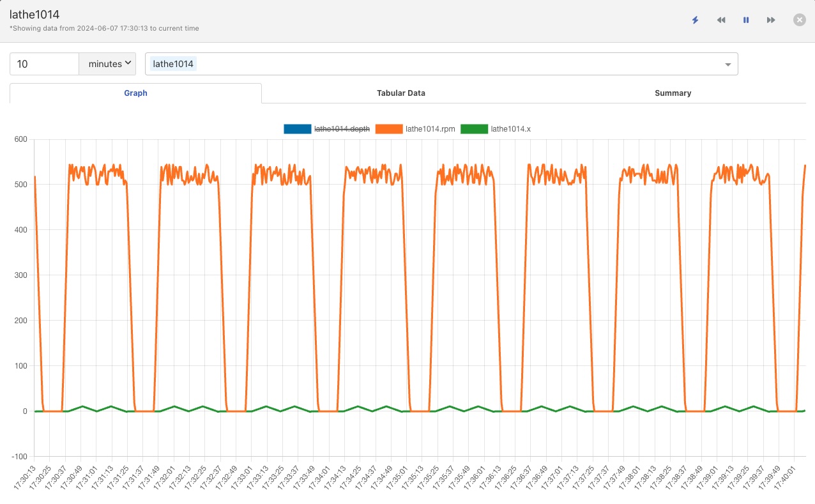Select the Graph tab
This screenshot has height=504, width=815.
135,93
